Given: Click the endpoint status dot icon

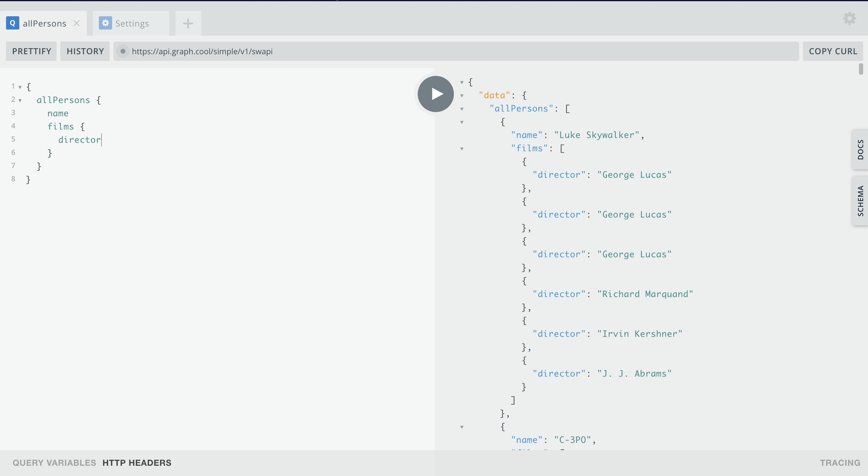Looking at the screenshot, I should (x=123, y=51).
